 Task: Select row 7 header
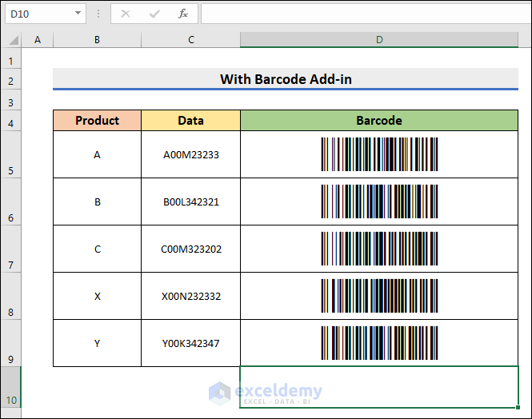[11, 249]
